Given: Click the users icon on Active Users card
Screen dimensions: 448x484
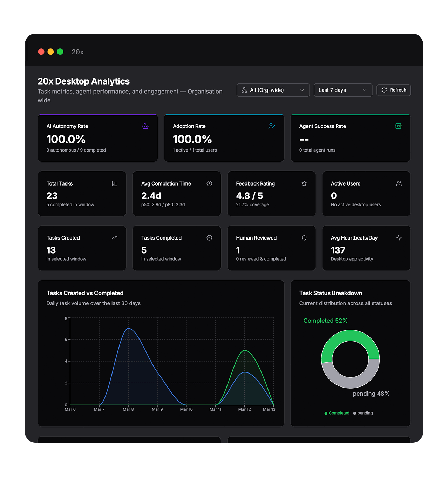Looking at the screenshot, I should point(399,183).
